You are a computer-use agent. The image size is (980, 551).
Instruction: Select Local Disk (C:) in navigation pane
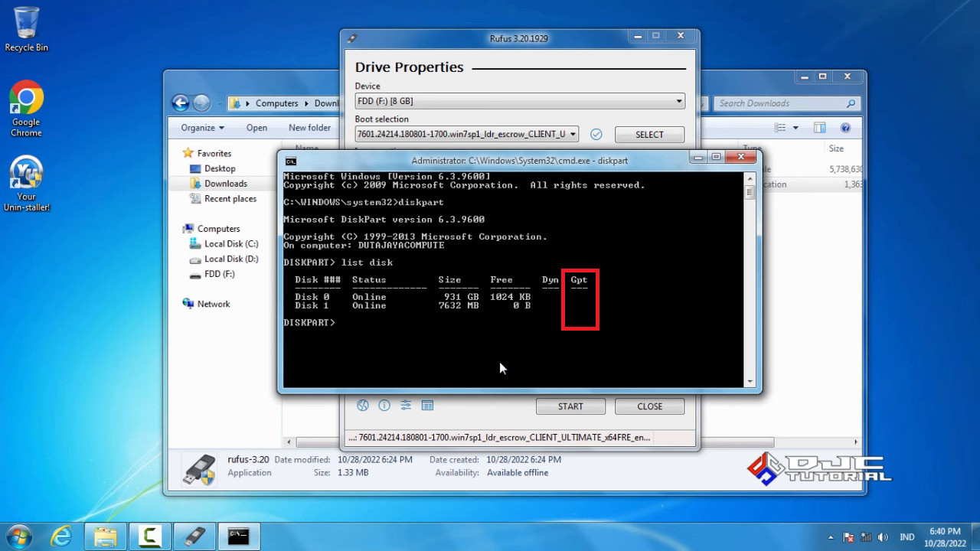pos(230,244)
